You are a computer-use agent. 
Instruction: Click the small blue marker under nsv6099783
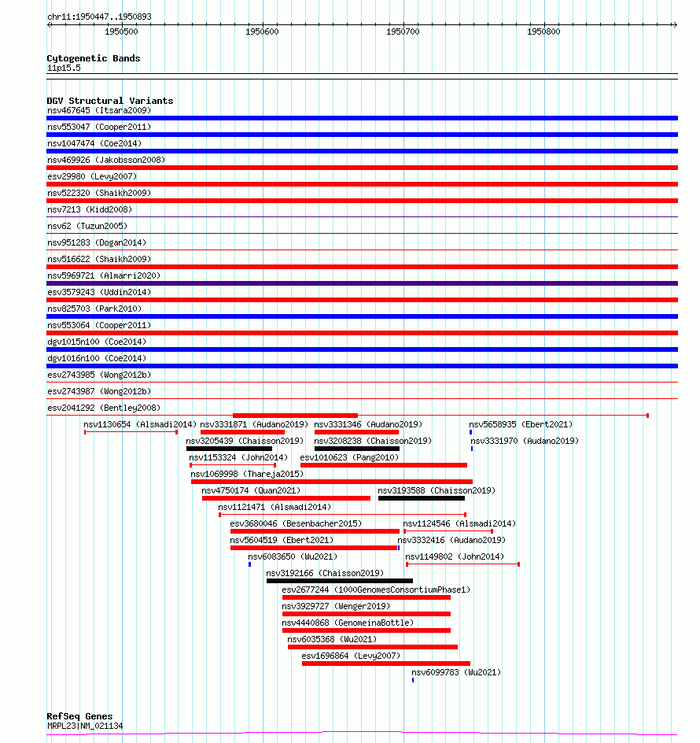tap(413, 680)
